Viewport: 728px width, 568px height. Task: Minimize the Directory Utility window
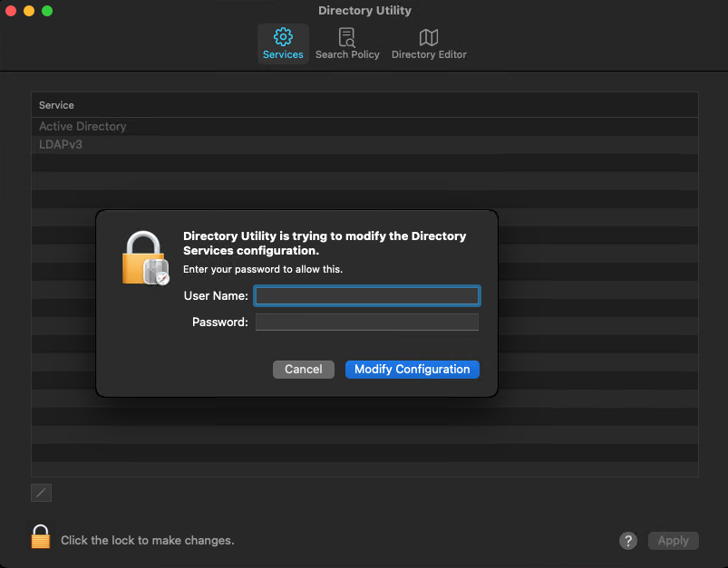[x=29, y=11]
